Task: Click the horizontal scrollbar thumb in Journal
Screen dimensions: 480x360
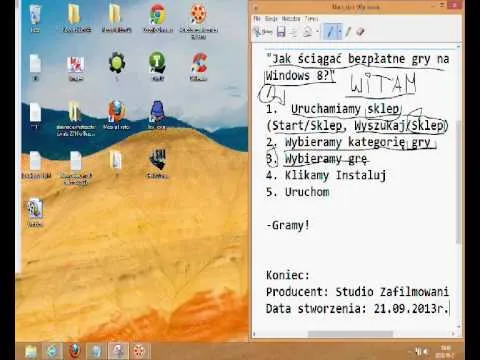Action: (x=350, y=334)
